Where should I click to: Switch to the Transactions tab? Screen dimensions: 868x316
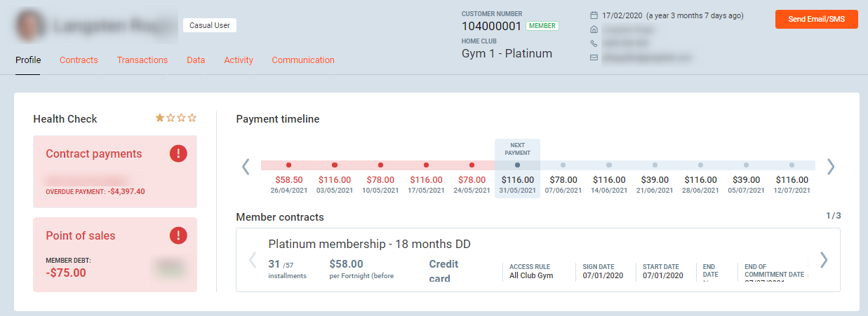click(142, 60)
